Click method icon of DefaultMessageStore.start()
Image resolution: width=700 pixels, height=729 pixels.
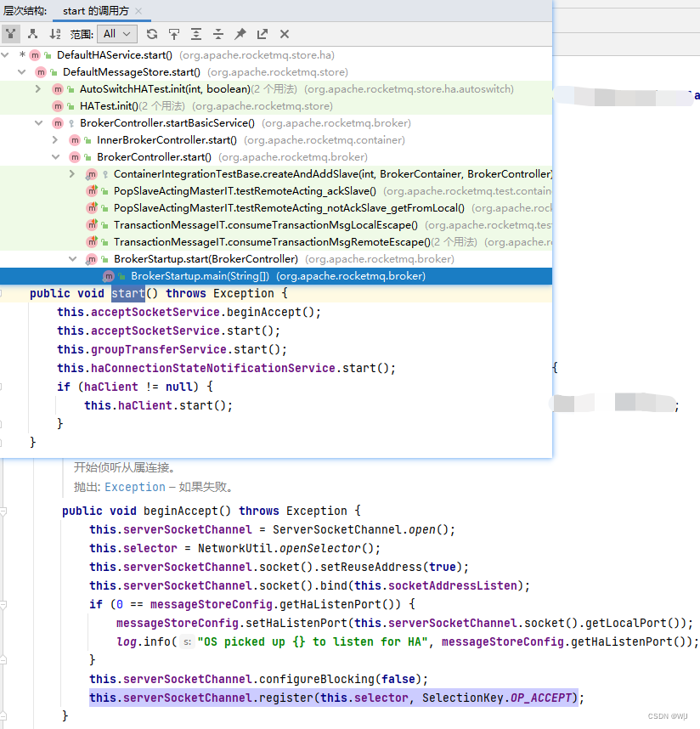tap(41, 72)
